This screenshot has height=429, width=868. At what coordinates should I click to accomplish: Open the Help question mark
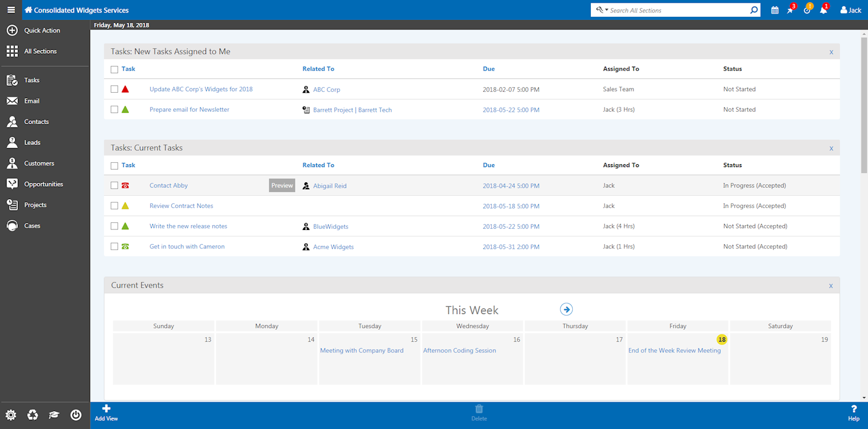854,413
